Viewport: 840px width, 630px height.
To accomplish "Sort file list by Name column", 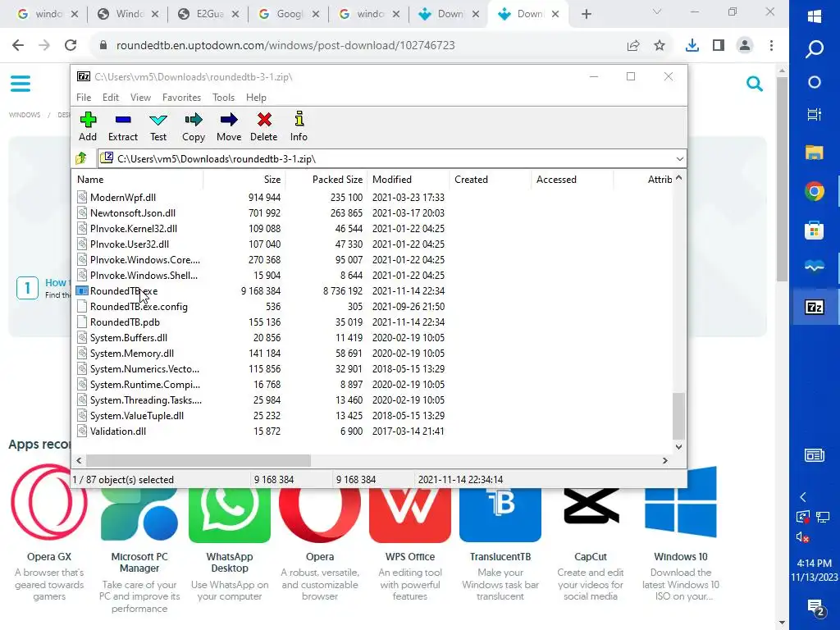I will click(x=138, y=180).
